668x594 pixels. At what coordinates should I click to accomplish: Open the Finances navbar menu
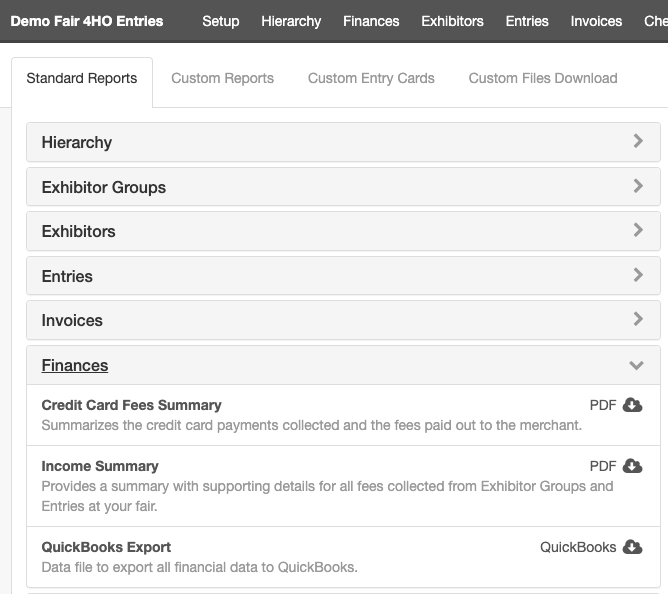pyautogui.click(x=371, y=21)
